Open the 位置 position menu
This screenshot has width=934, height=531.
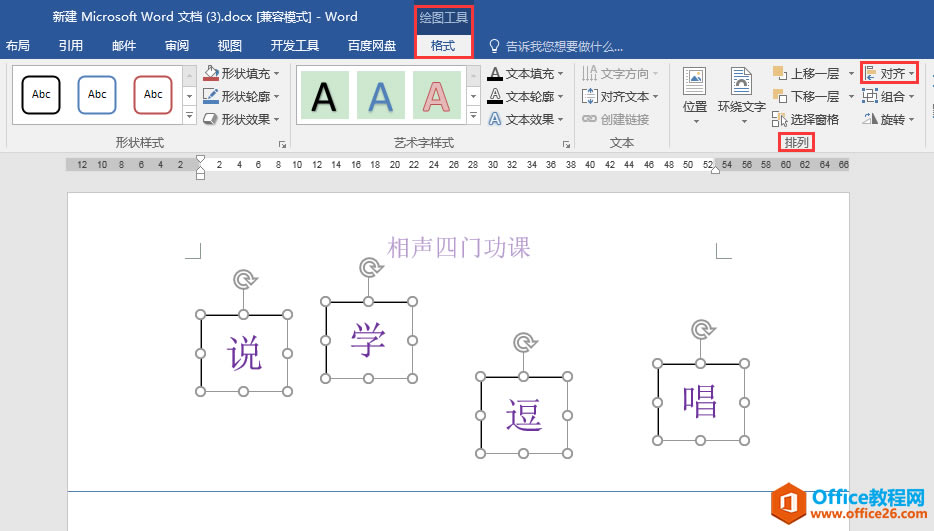(695, 96)
